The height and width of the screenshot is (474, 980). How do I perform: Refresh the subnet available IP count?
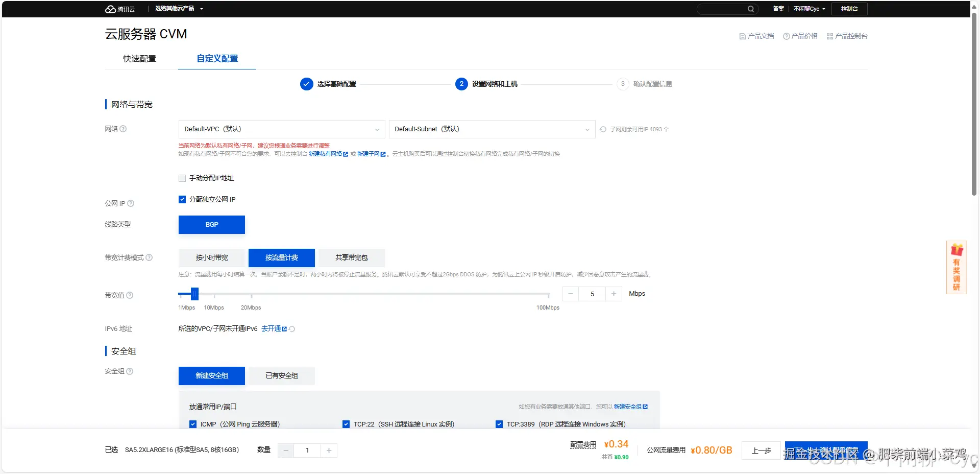603,129
